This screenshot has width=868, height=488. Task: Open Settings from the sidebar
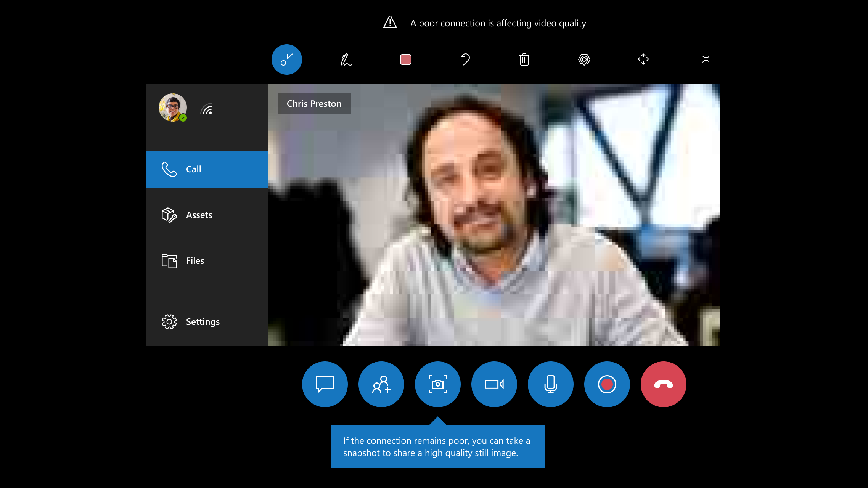pos(203,321)
